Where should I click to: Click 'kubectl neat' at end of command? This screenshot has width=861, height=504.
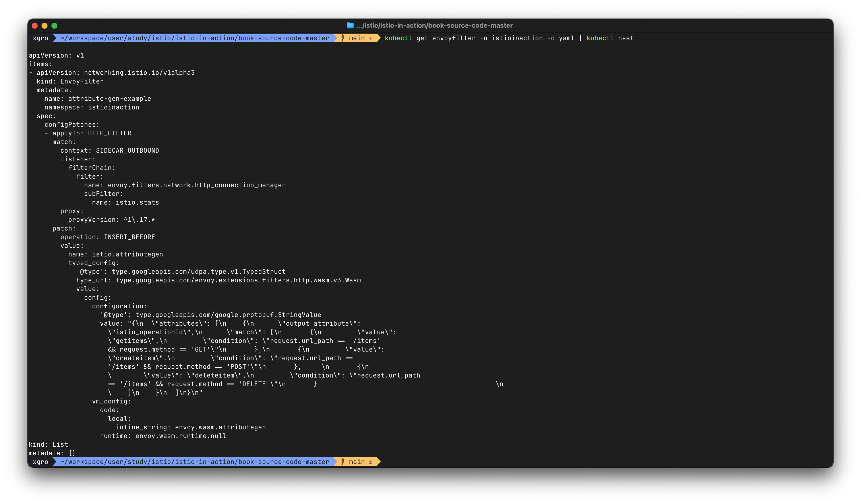pos(610,38)
